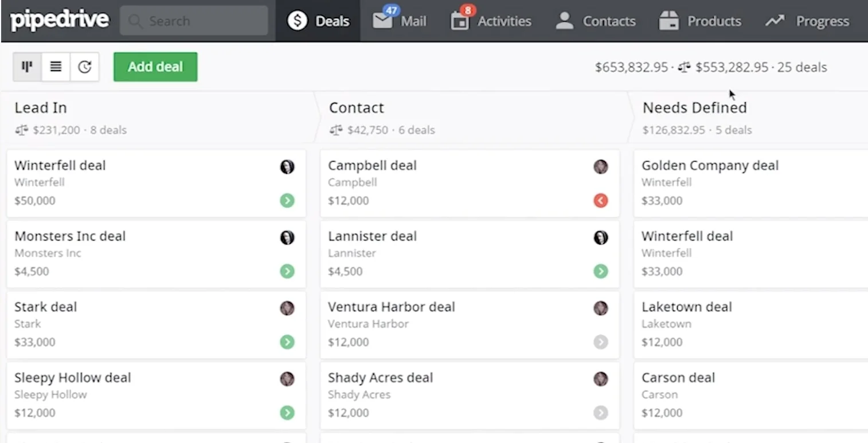The image size is (868, 443).
Task: Click owner avatar on Shady Acres deal
Action: point(601,379)
